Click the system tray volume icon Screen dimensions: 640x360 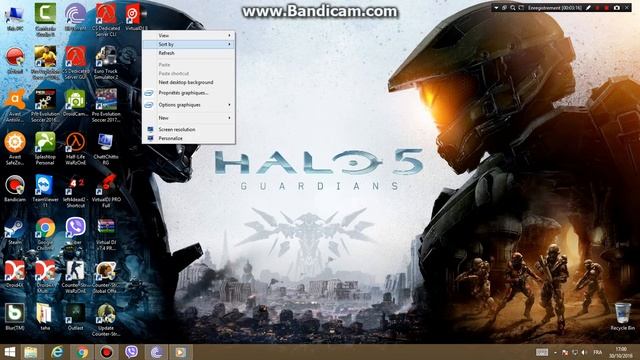tap(584, 352)
